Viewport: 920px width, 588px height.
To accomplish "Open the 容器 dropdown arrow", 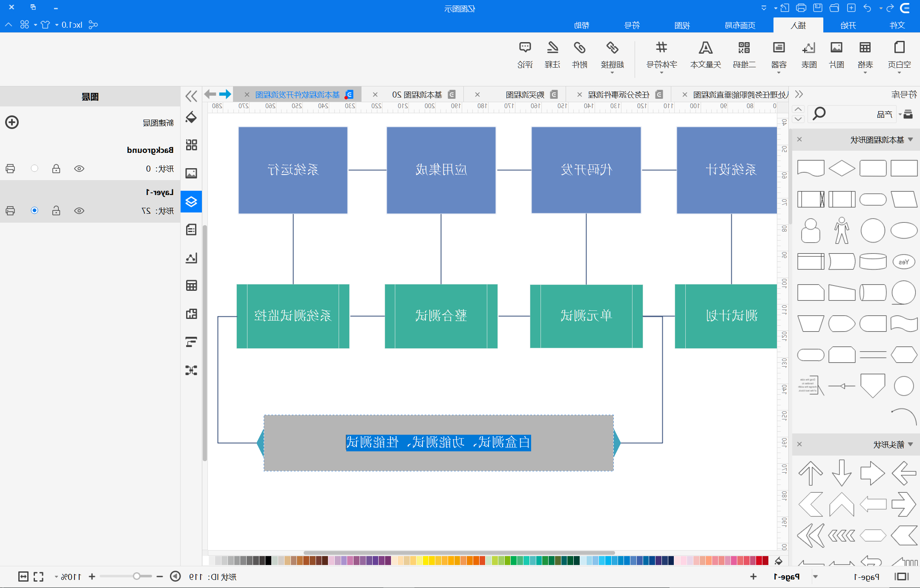I will 779,73.
